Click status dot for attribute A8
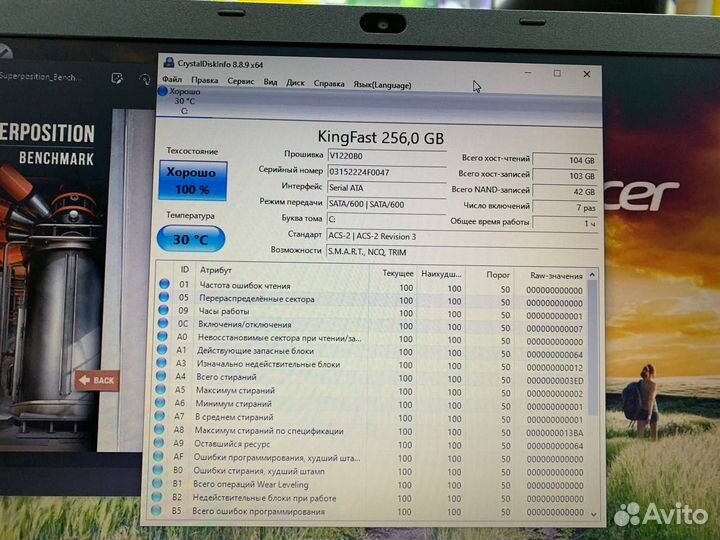Image resolution: width=720 pixels, height=540 pixels. [159, 429]
